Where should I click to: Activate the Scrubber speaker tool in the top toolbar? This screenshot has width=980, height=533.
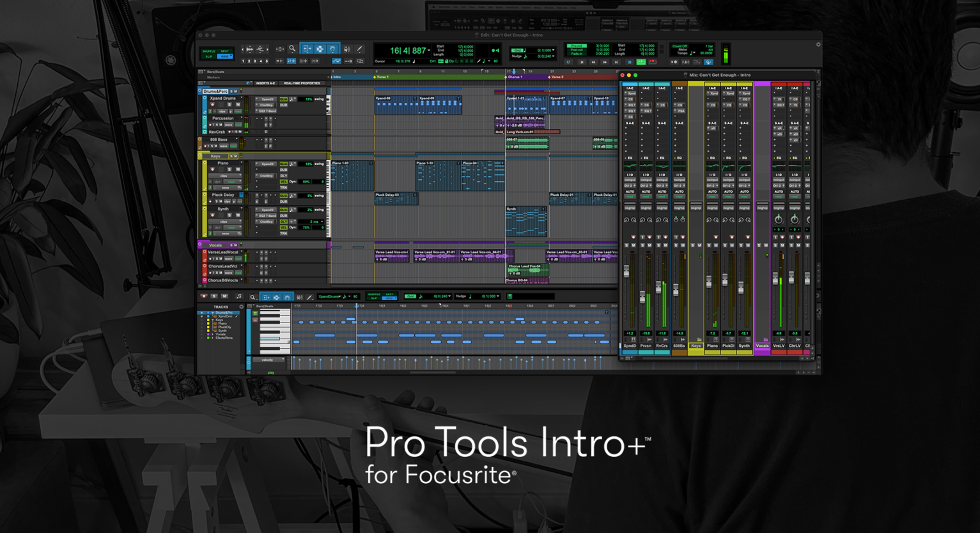click(x=346, y=49)
